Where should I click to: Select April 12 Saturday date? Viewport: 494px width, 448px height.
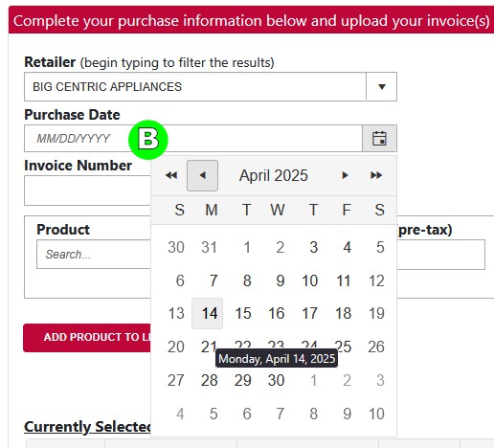pyautogui.click(x=376, y=280)
